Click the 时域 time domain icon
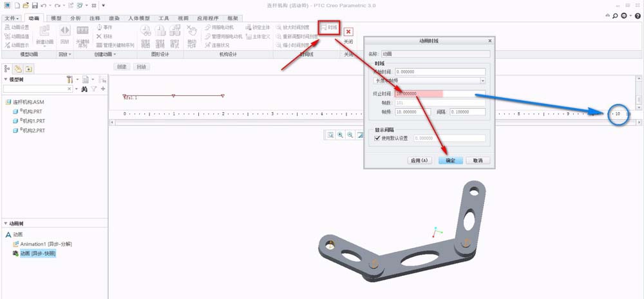The width and height of the screenshot is (644, 299). click(x=324, y=28)
